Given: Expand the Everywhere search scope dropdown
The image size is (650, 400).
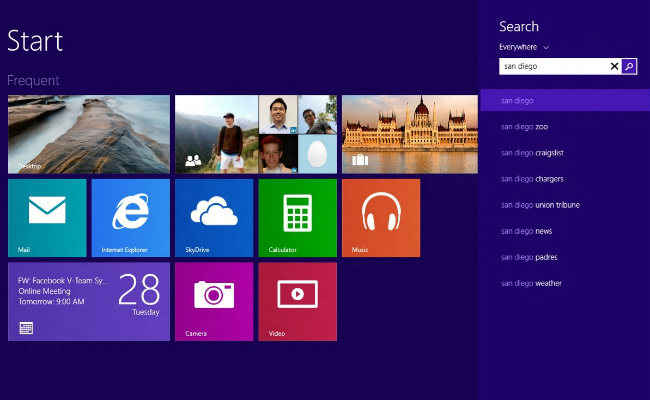Looking at the screenshot, I should [x=524, y=47].
